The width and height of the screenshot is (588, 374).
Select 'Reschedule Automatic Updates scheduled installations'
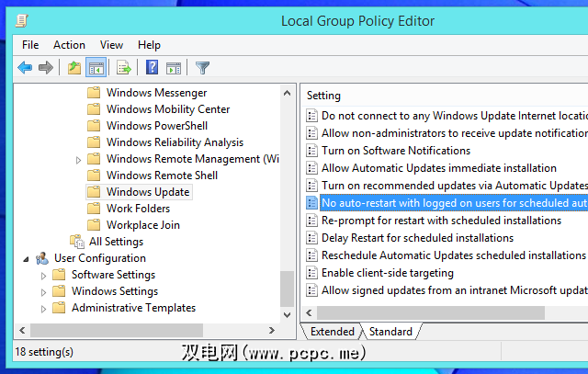tap(454, 255)
